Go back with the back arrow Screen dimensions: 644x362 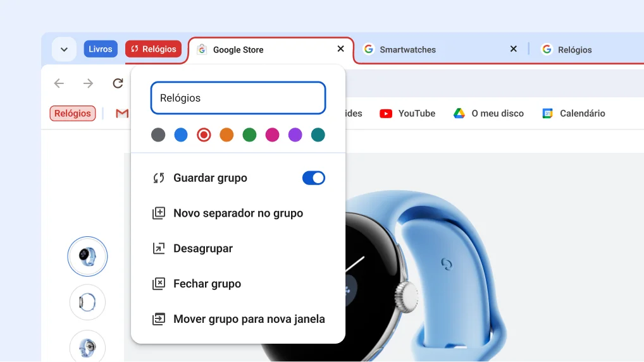[x=59, y=83]
